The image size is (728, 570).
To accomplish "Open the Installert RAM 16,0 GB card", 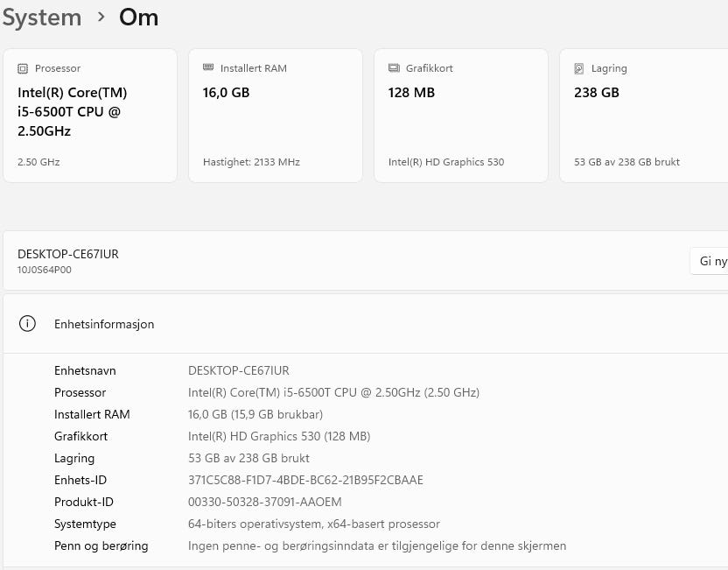I will pyautogui.click(x=276, y=116).
